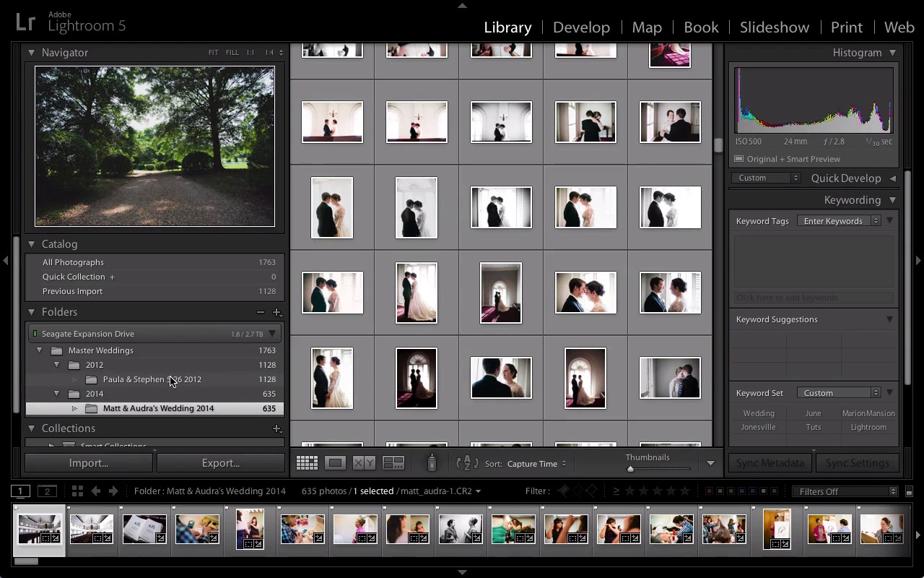Select the Painter spray can tool

point(432,463)
